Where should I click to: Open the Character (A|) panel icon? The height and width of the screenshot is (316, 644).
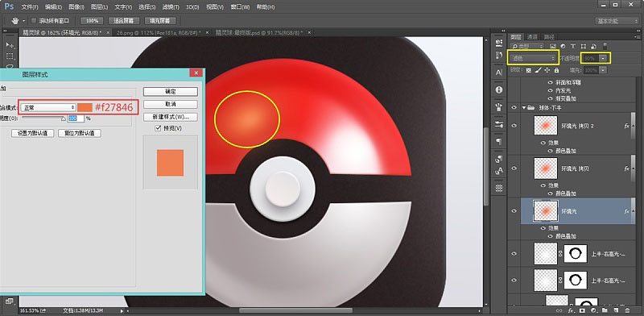[499, 73]
